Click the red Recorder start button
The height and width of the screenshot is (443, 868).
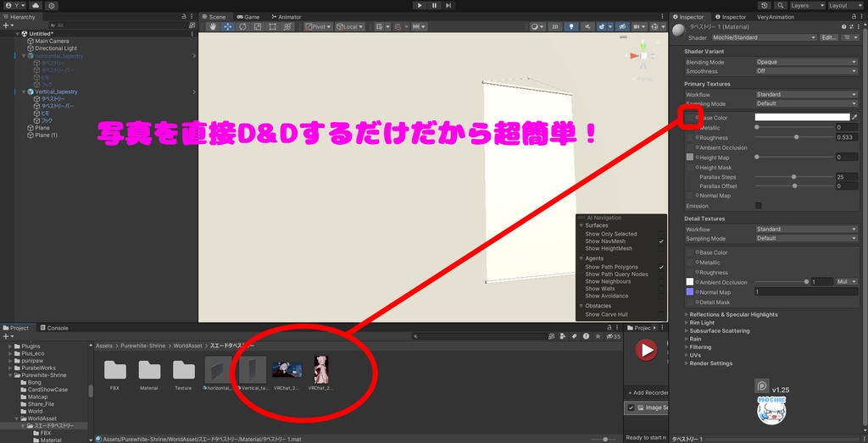(x=645, y=350)
